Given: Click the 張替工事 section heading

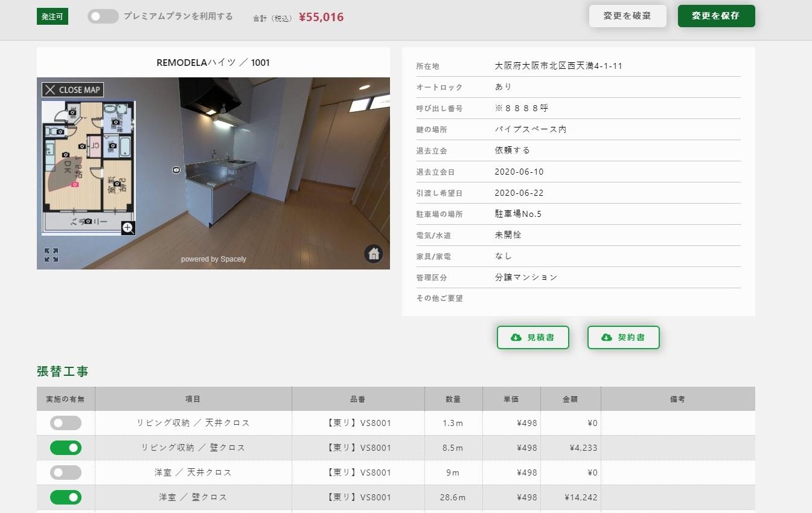Looking at the screenshot, I should coord(63,372).
